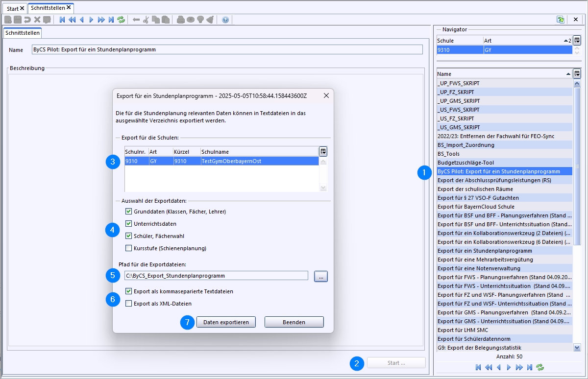Enable Kursstufe (Schienenplanung) checkbox

(129, 248)
